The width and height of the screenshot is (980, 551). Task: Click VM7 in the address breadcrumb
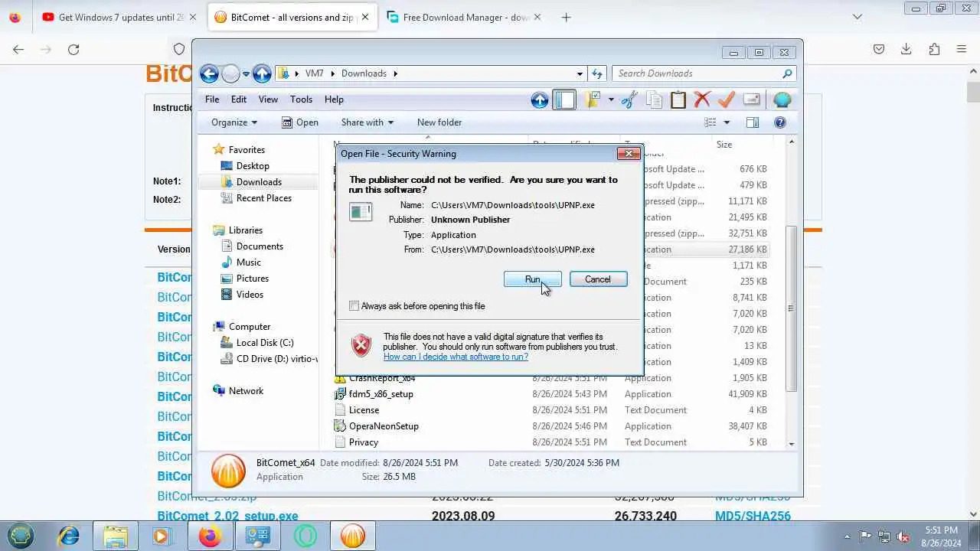(x=314, y=73)
